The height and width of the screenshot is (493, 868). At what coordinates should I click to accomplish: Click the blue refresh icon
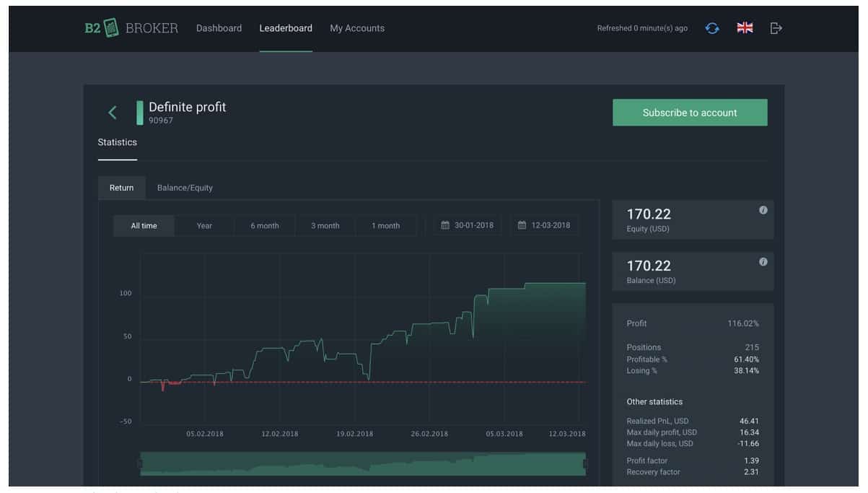(712, 28)
